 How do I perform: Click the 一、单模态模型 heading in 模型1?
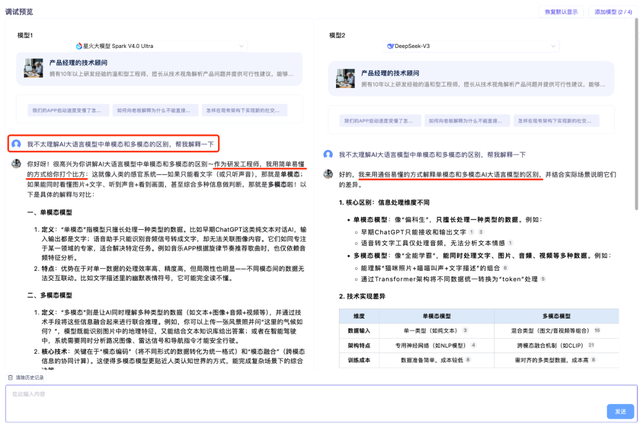tap(49, 212)
